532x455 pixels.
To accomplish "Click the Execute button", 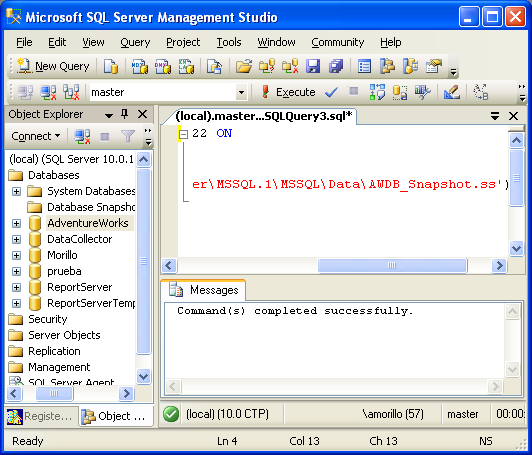I will tap(288, 92).
